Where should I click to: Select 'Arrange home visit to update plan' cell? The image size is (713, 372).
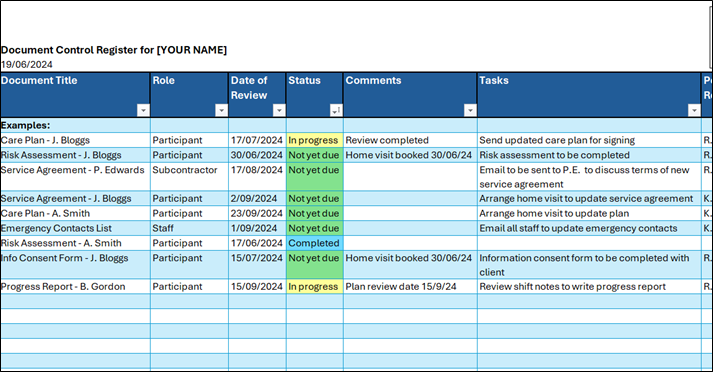pos(589,213)
